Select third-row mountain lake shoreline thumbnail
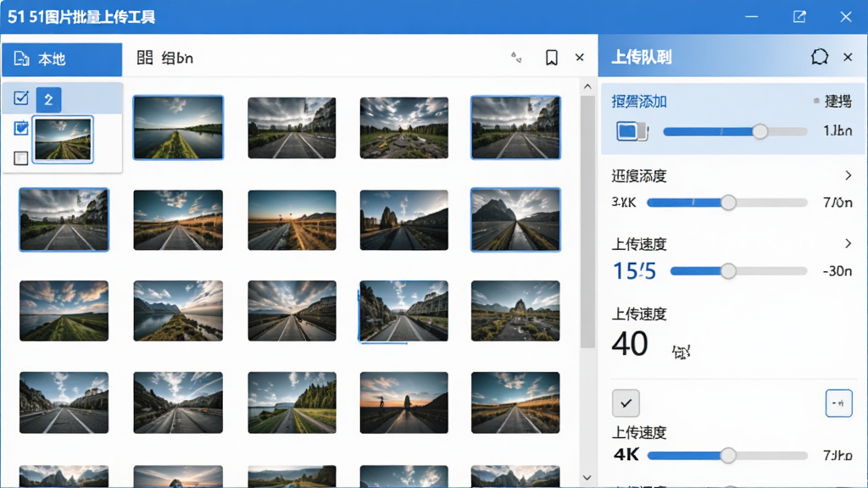This screenshot has width=868, height=488. coord(178,310)
